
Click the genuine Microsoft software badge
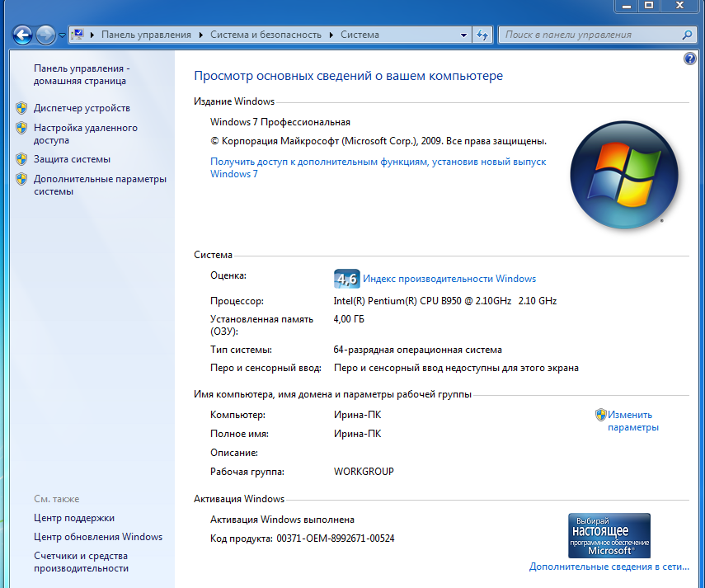pyautogui.click(x=609, y=535)
